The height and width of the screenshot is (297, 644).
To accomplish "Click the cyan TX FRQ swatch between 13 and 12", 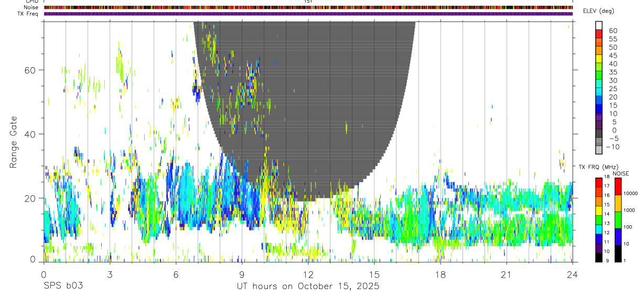I will [599, 229].
